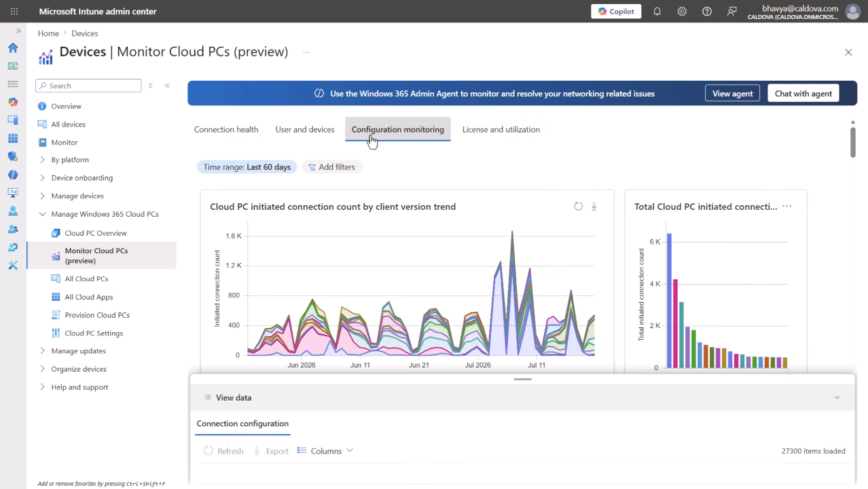Open Dashboard icon in left rail
This screenshot has height=489, width=868.
coord(13,66)
